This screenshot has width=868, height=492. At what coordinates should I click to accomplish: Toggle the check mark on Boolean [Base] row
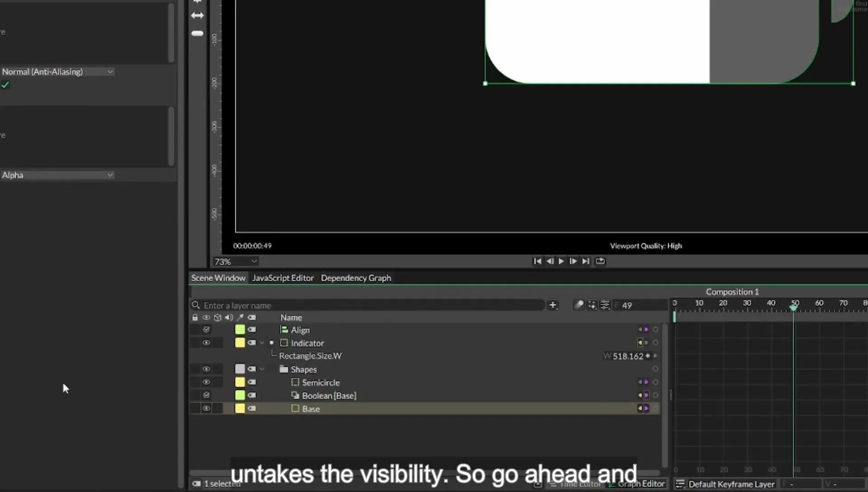(x=206, y=395)
